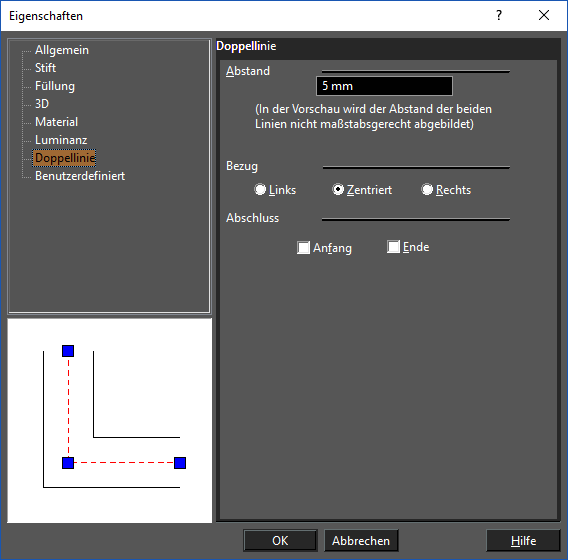Click the question mark help icon

tap(499, 16)
